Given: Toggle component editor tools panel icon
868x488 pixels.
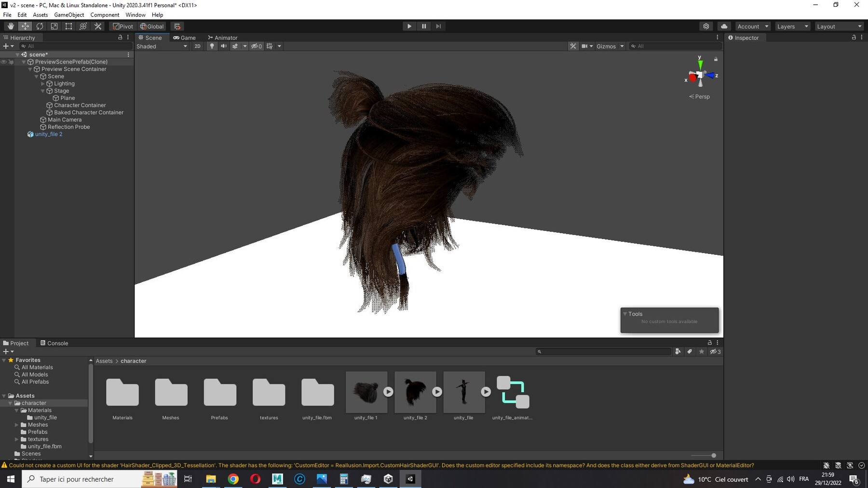Looking at the screenshot, I should (573, 46).
